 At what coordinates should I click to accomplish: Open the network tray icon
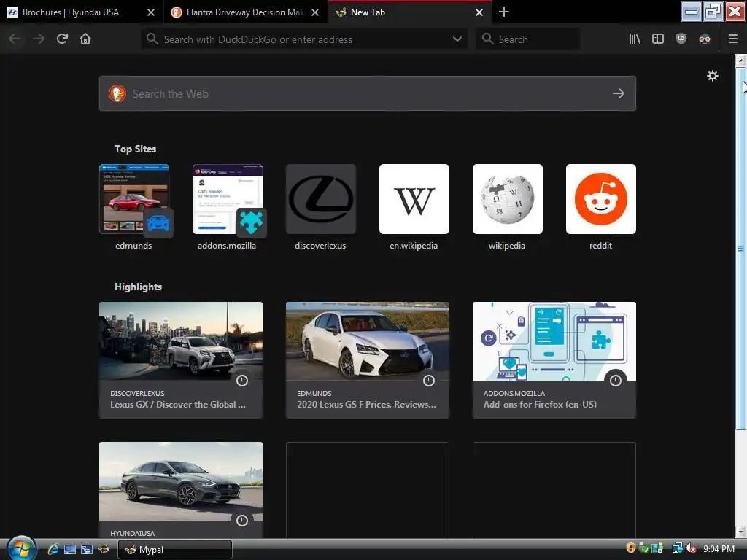click(677, 548)
